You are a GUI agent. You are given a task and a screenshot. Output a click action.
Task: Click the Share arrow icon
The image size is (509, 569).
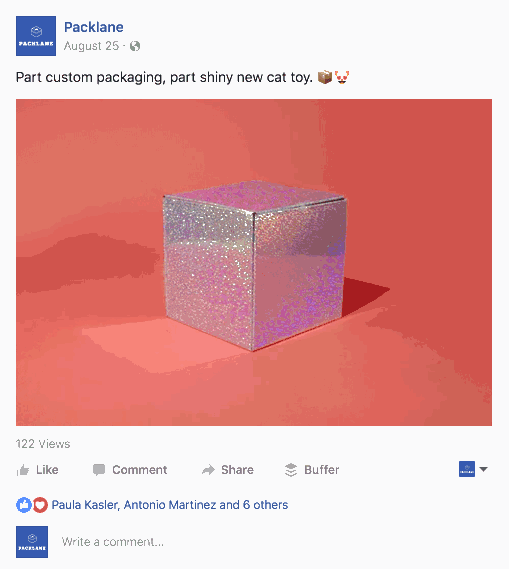(208, 470)
